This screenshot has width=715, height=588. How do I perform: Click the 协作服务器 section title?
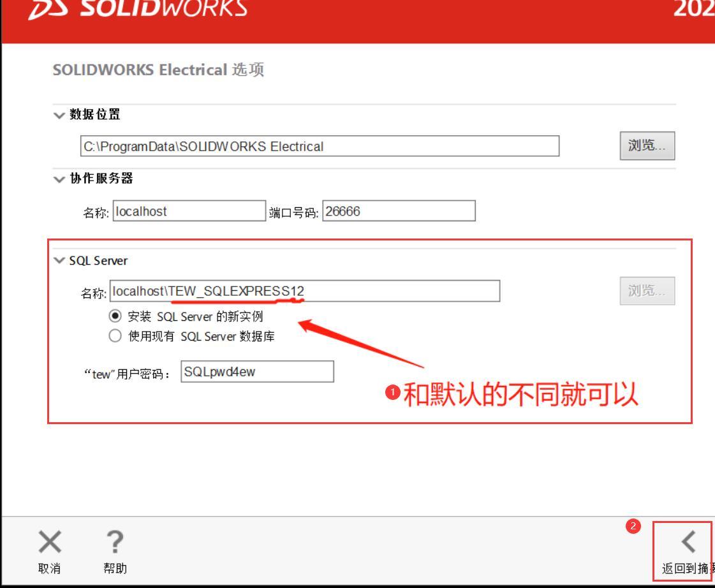(x=101, y=178)
